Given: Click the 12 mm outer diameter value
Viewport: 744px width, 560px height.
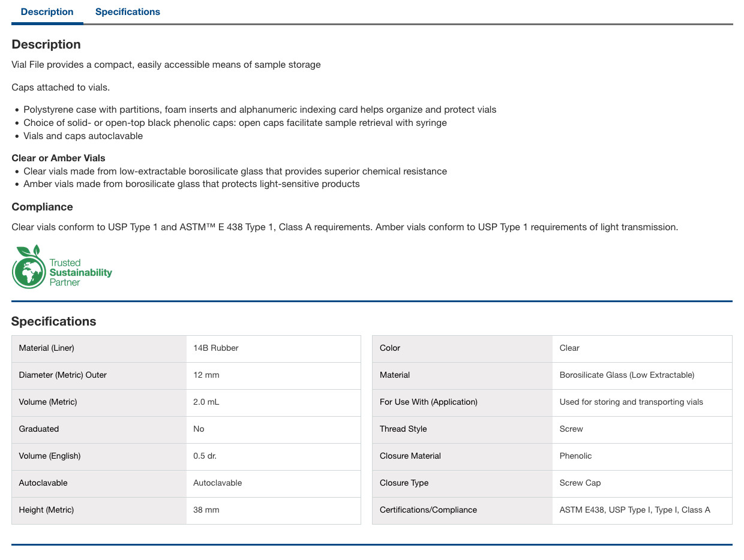Looking at the screenshot, I should pos(206,375).
